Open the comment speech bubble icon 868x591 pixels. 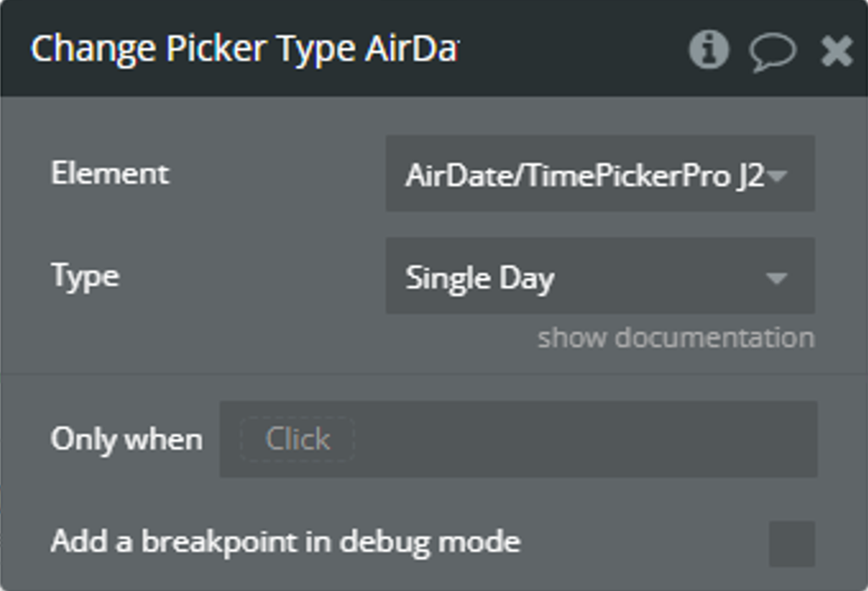(x=773, y=52)
